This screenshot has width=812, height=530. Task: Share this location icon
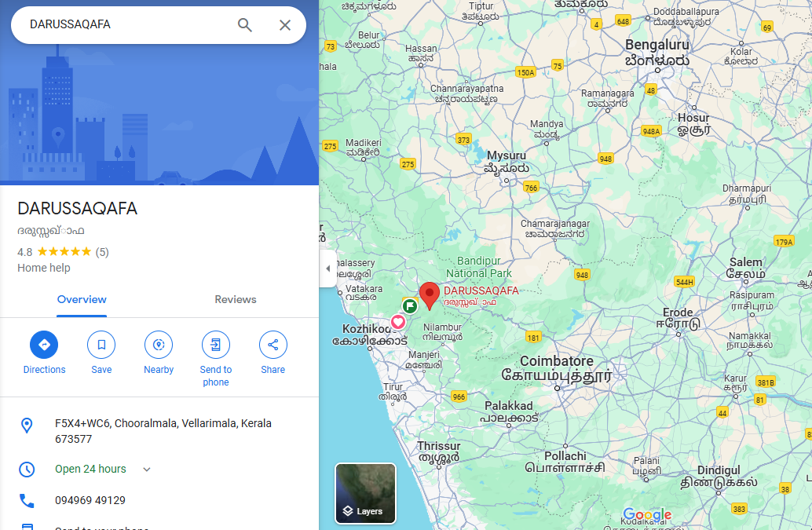273,345
